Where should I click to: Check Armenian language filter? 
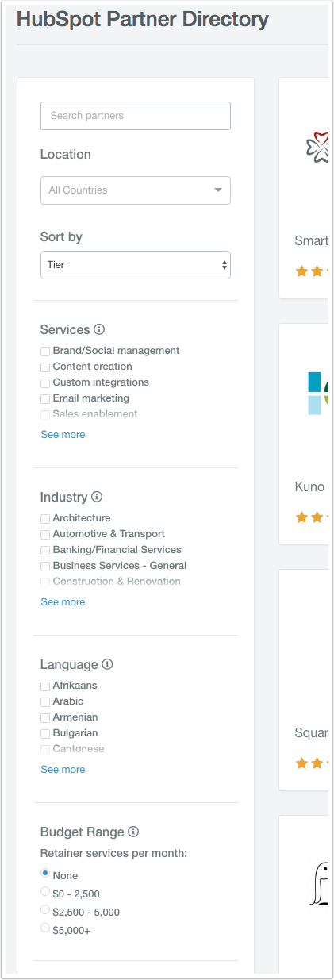tap(45, 717)
